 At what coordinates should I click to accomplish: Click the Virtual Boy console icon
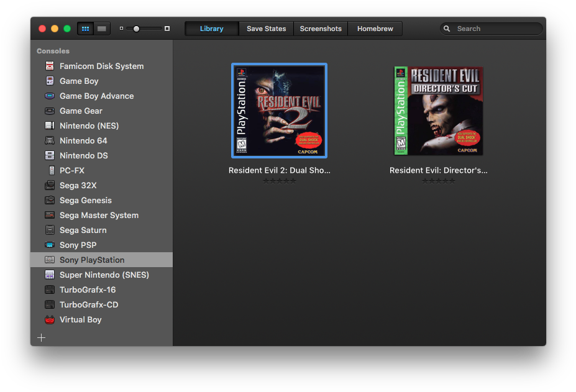click(x=50, y=319)
